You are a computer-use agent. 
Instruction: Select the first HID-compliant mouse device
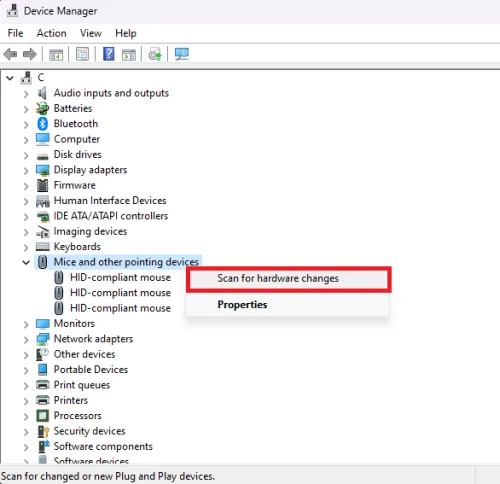[x=120, y=277]
